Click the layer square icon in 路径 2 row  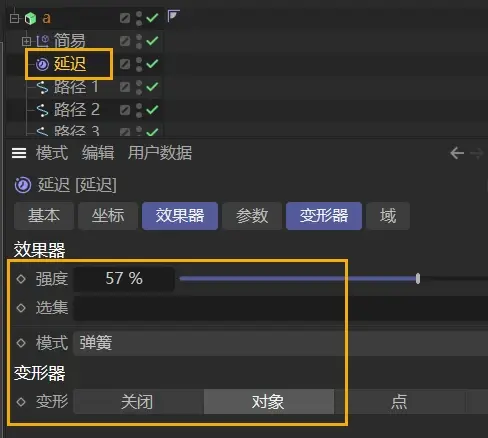tap(125, 110)
